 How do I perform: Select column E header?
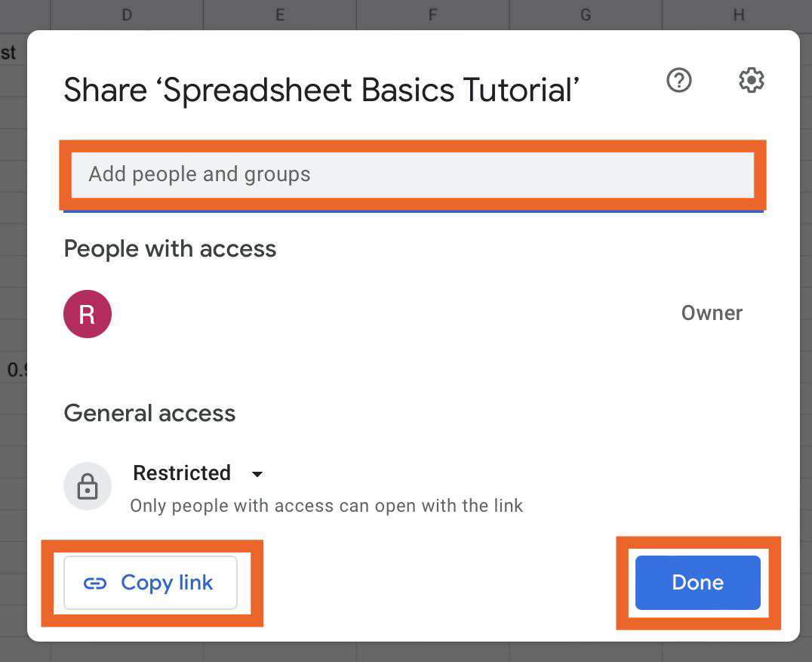pos(280,15)
